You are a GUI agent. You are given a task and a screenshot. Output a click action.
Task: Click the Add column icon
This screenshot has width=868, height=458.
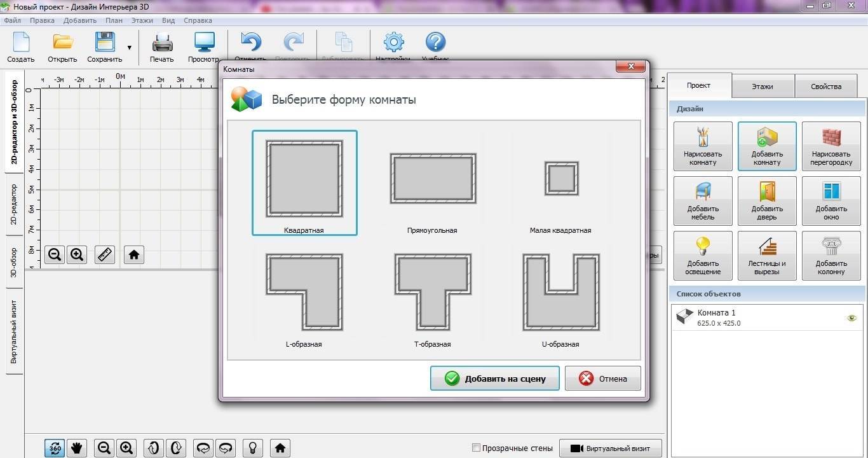coord(831,256)
